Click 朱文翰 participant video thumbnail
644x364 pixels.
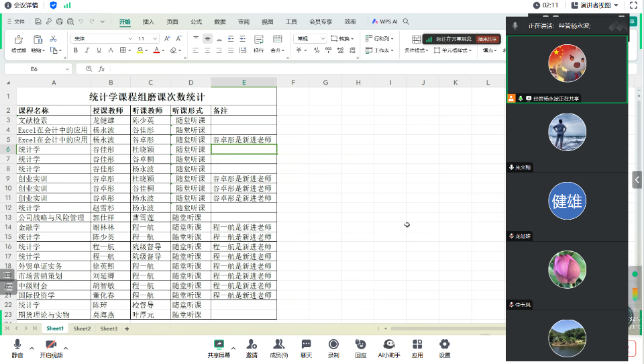567,133
